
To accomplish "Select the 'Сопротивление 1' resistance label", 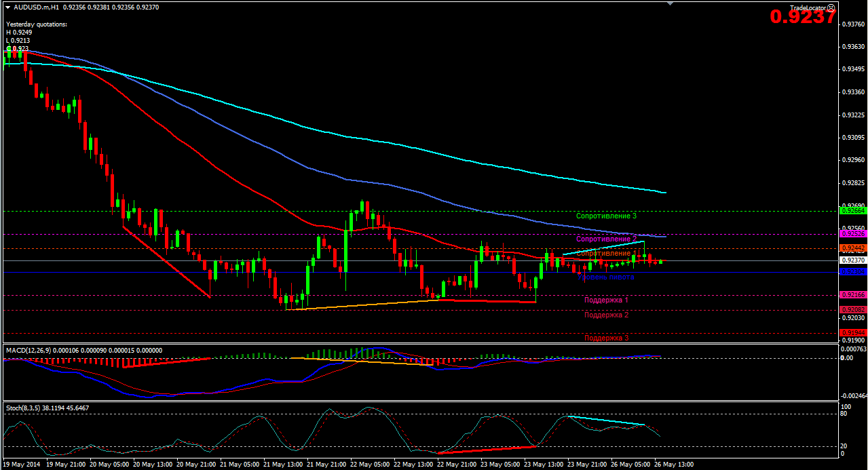I will pos(606,253).
